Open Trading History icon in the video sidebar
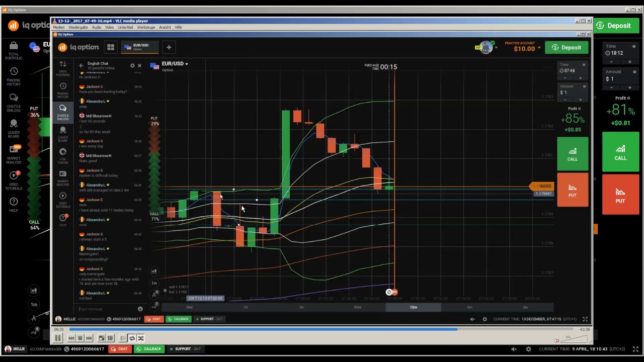The width and height of the screenshot is (644, 362). click(x=63, y=90)
